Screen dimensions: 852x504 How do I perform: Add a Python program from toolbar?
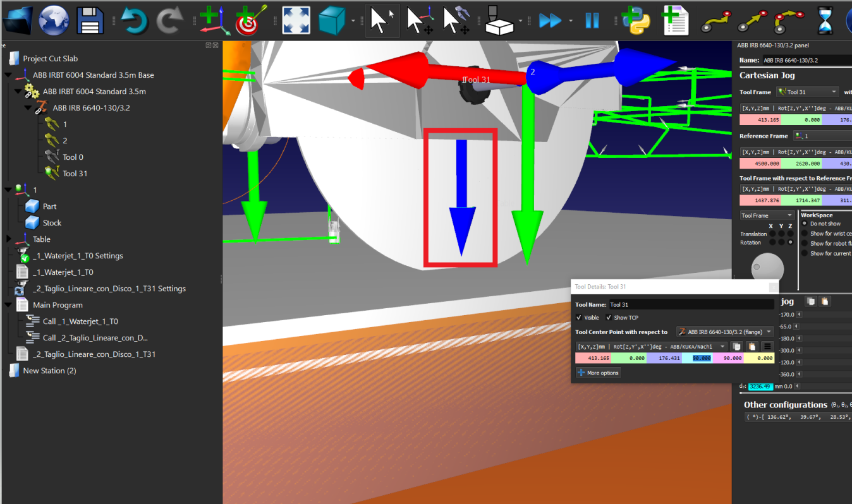point(635,21)
